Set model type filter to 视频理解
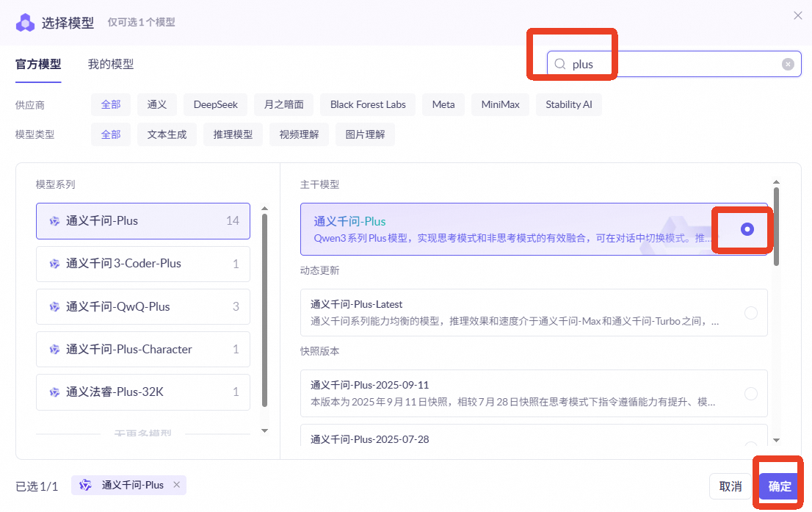 (x=299, y=134)
